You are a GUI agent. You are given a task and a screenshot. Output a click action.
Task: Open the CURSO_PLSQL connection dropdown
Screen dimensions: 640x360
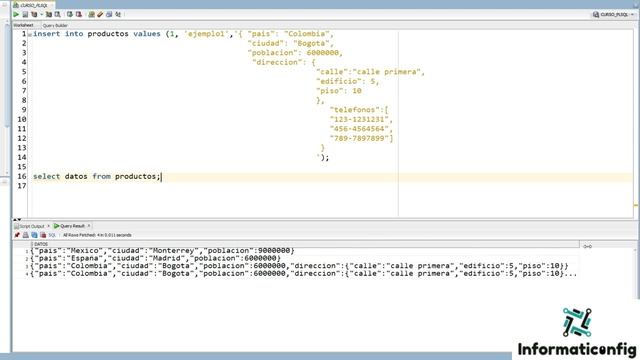(613, 14)
